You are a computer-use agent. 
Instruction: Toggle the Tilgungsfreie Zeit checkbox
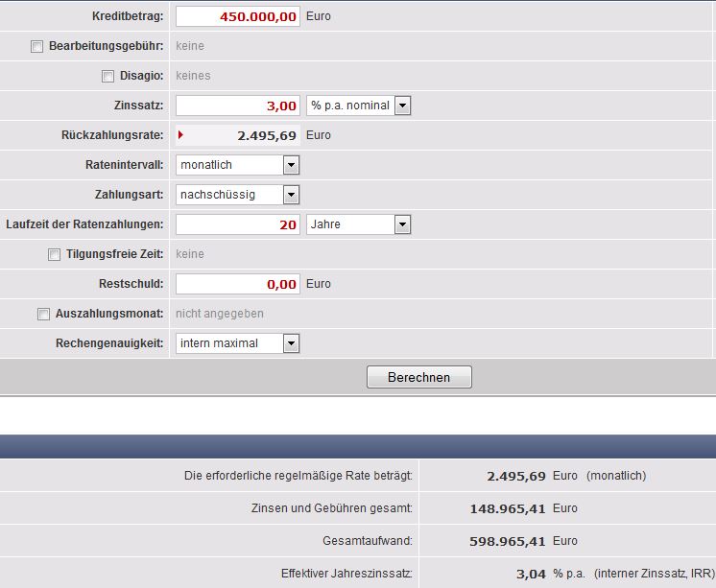(54, 255)
